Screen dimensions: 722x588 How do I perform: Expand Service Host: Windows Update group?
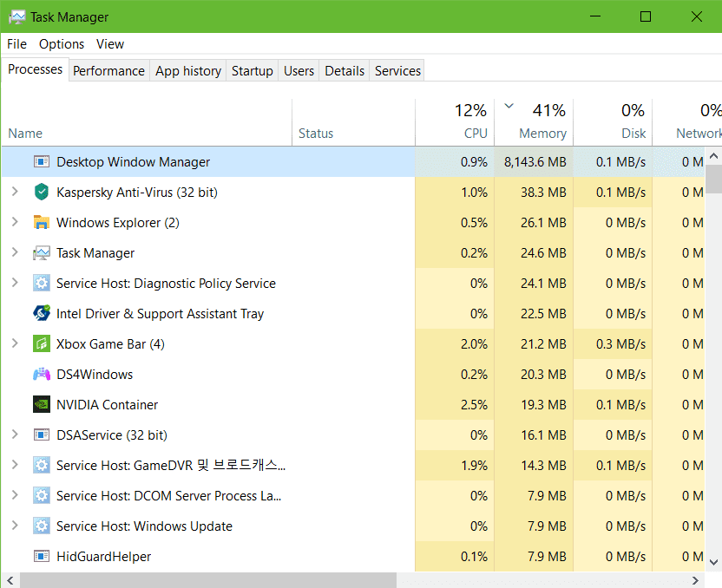tap(14, 526)
